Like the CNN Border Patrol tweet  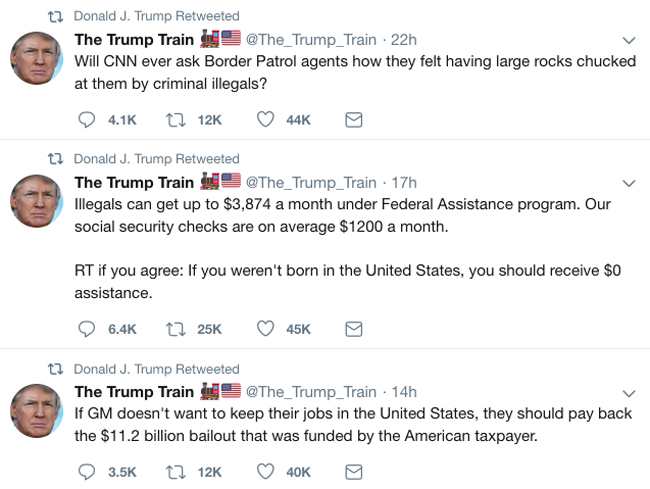click(x=265, y=120)
